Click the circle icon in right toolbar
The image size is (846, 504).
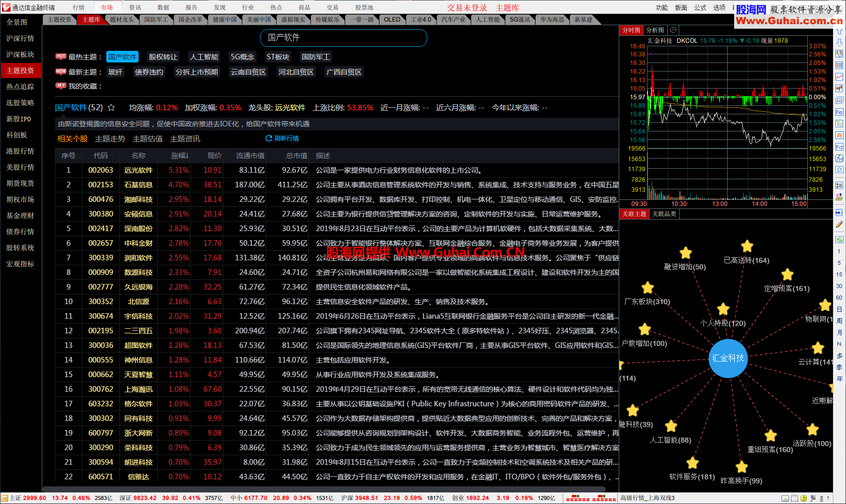pyautogui.click(x=839, y=170)
